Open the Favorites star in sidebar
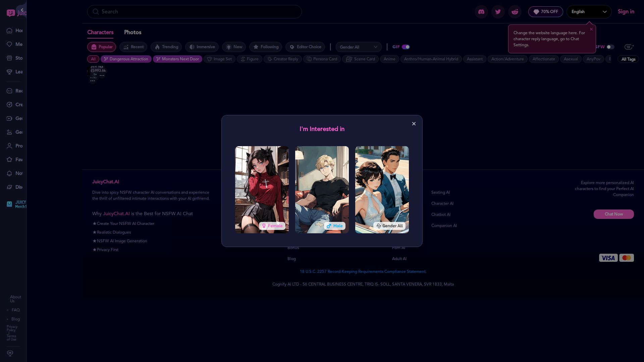 click(x=9, y=160)
